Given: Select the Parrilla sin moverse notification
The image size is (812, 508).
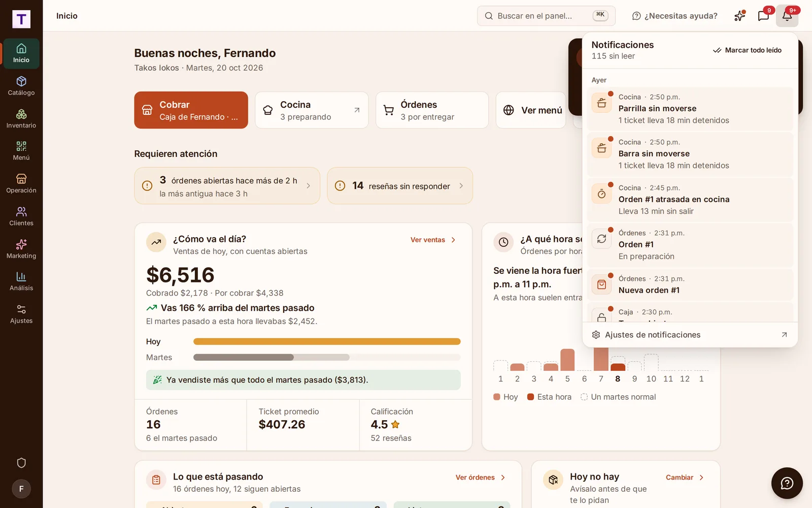Looking at the screenshot, I should click(690, 109).
